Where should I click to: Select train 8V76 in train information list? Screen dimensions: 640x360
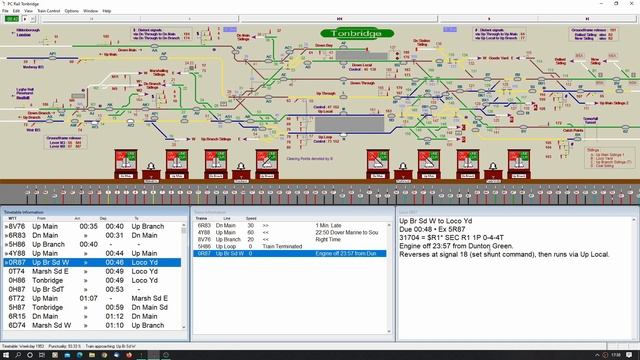coord(289,239)
